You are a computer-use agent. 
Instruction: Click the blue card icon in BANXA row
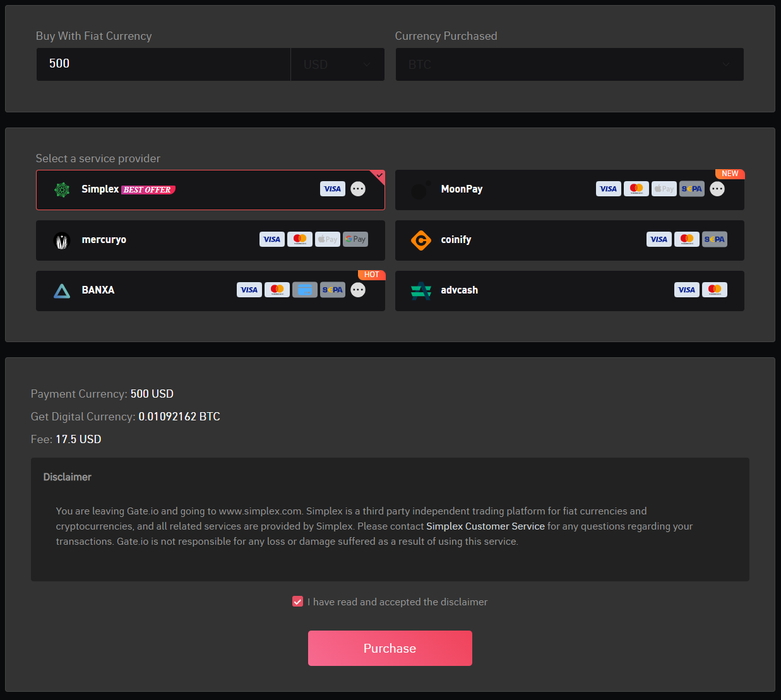pos(305,290)
